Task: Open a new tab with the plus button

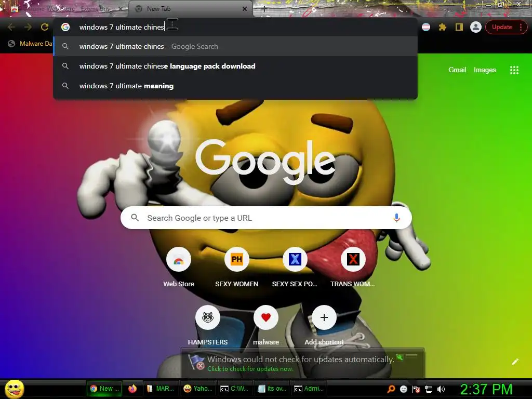Action: click(264, 9)
